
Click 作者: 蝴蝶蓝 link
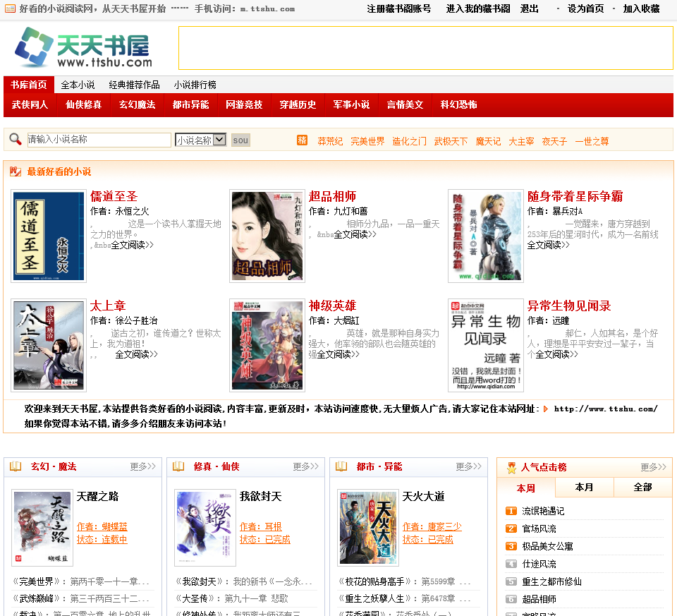coord(102,526)
